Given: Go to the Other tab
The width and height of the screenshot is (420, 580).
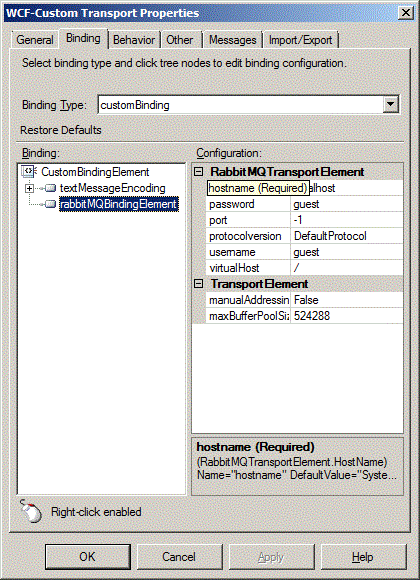Looking at the screenshot, I should click(179, 40).
